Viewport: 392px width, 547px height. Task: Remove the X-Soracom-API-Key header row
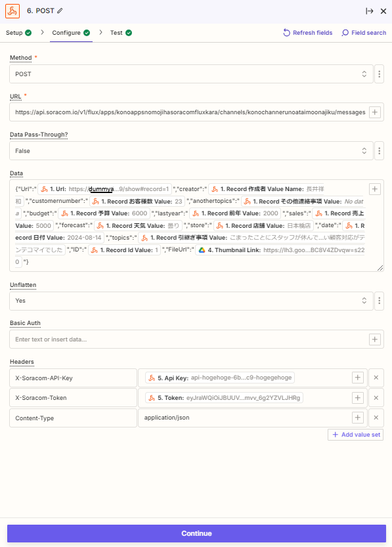click(376, 378)
